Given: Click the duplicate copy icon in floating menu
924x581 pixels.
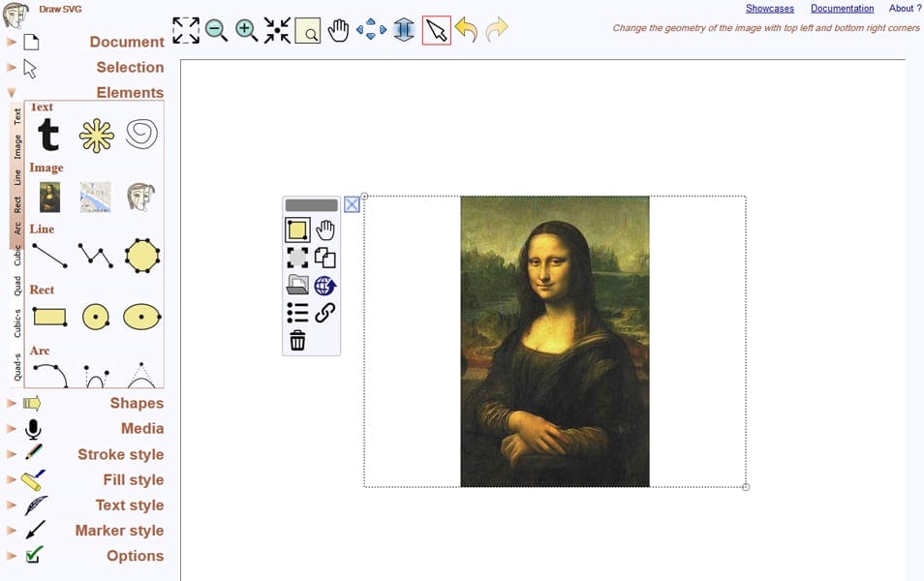Looking at the screenshot, I should 325,258.
